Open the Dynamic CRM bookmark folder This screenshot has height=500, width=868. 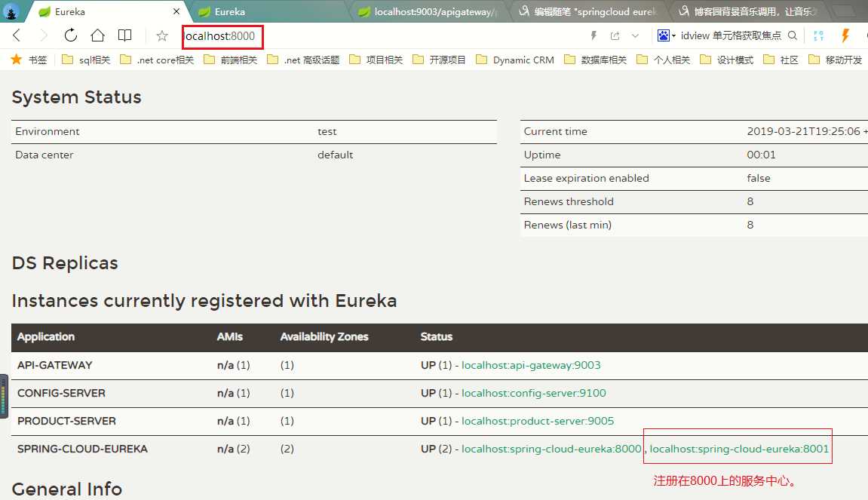515,60
